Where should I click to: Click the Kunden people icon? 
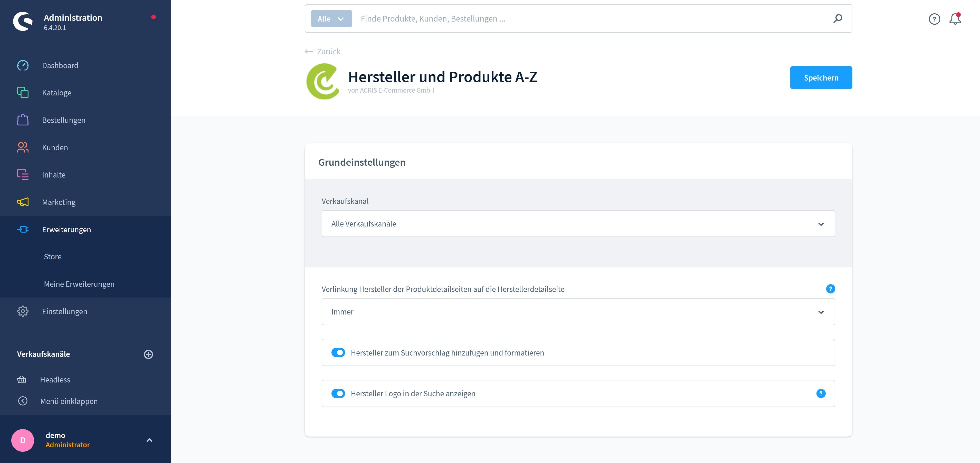(x=23, y=147)
